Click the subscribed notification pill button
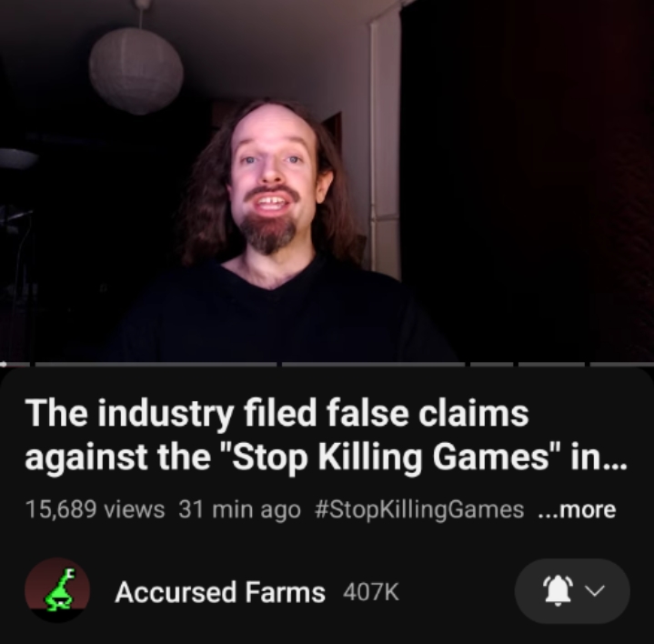This screenshot has height=644, width=654. tap(572, 591)
